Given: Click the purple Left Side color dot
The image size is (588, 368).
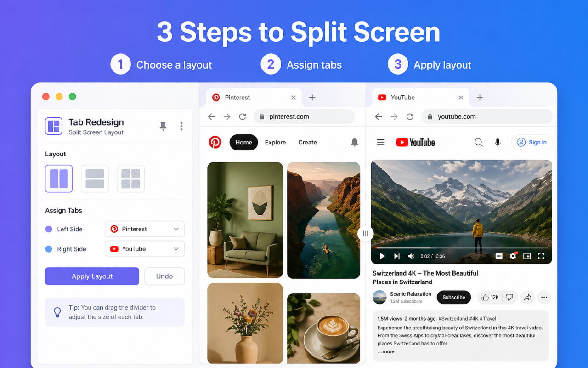Looking at the screenshot, I should (x=49, y=229).
